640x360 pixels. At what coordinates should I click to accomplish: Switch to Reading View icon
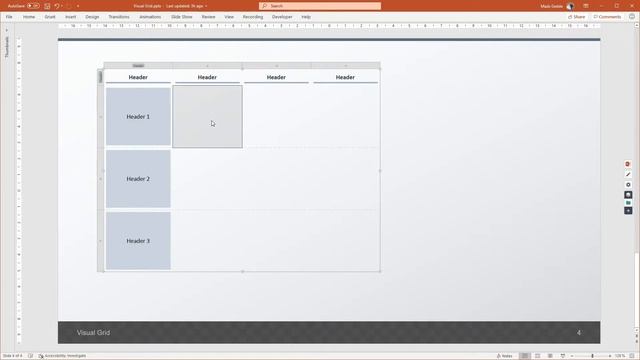(550, 356)
